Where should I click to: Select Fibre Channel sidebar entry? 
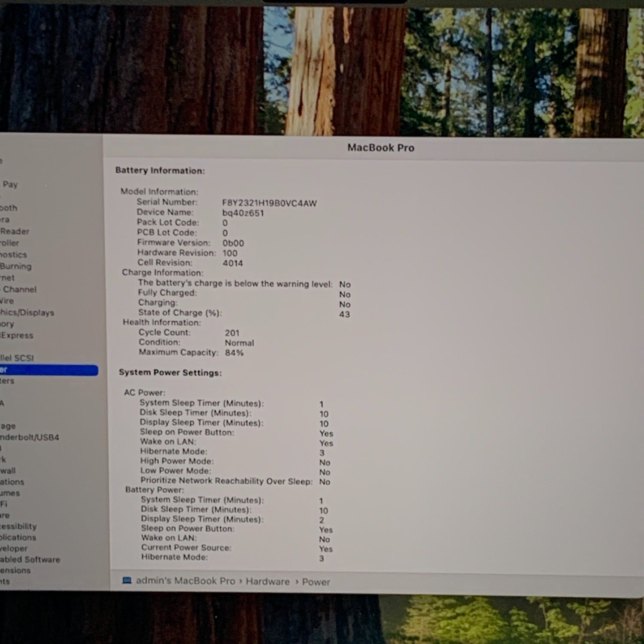coord(19,289)
